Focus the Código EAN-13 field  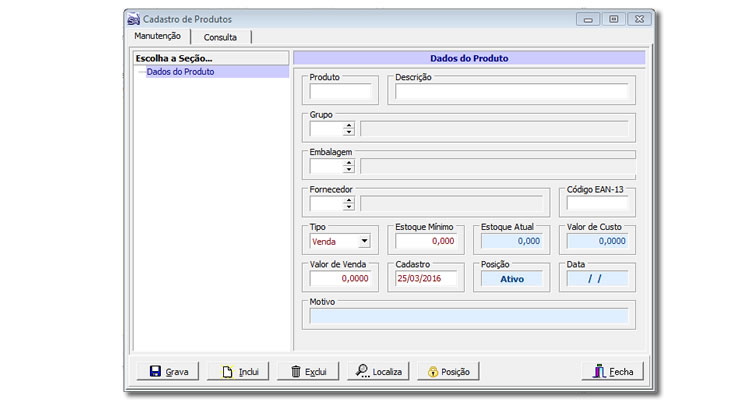coord(597,203)
